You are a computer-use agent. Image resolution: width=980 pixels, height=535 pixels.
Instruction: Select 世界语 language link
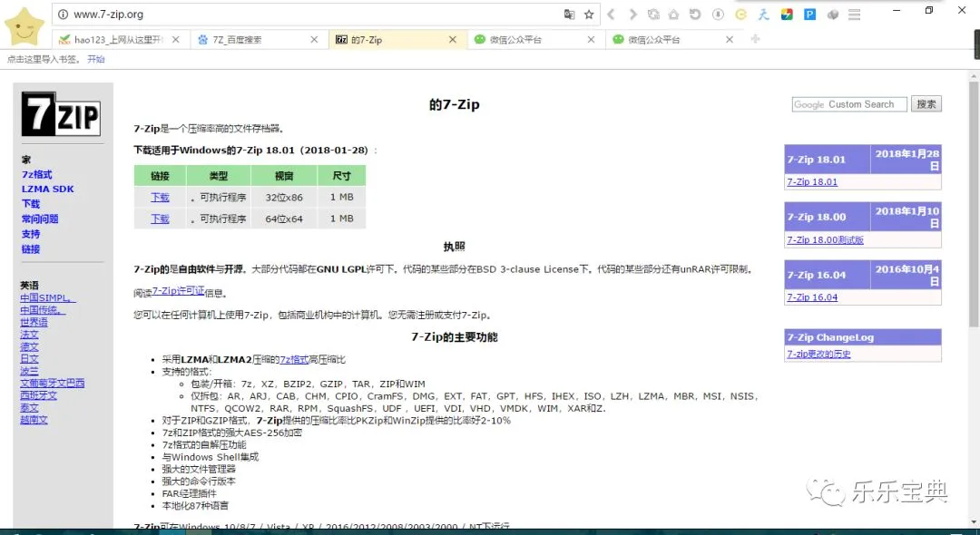click(34, 322)
